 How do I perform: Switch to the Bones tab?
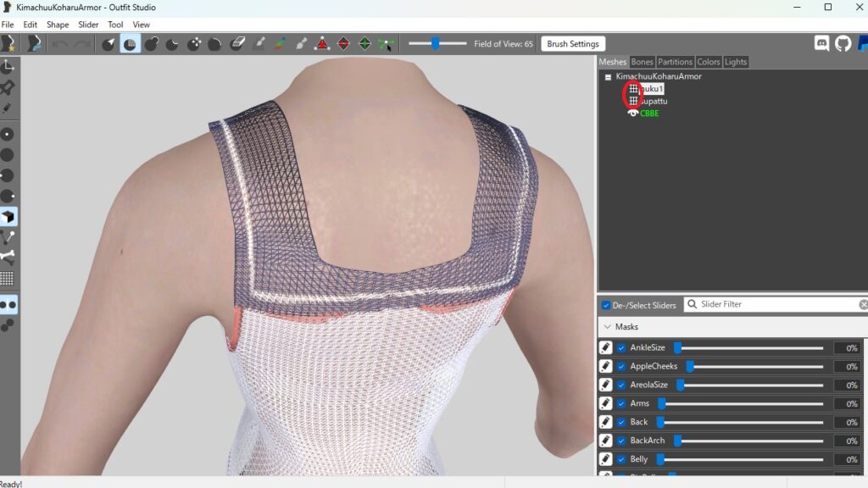643,62
